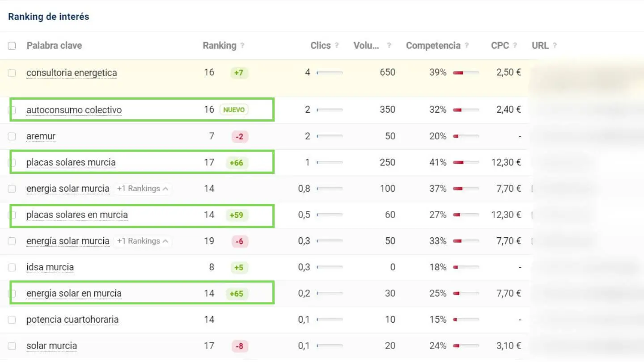644x362 pixels.
Task: Click help icon next to Ranking header
Action: [x=242, y=46]
